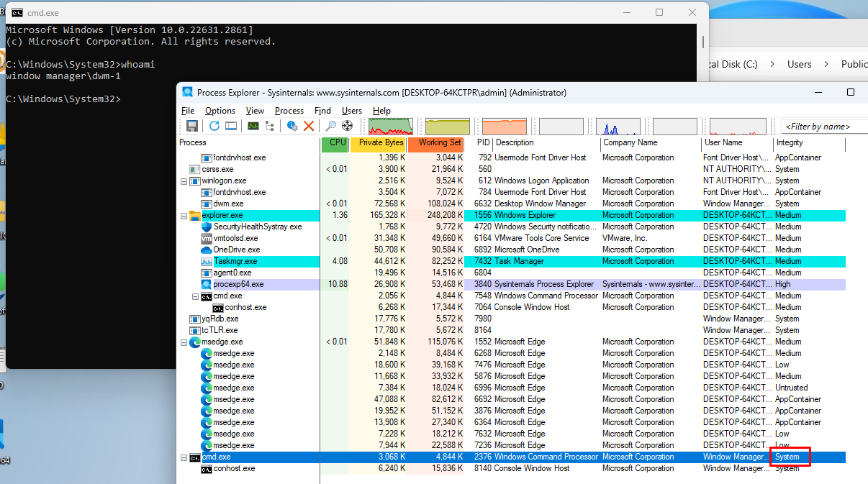Viewport: 868px width, 484px height.
Task: Click the cmd.exe window title bar icon
Action: coord(17,12)
